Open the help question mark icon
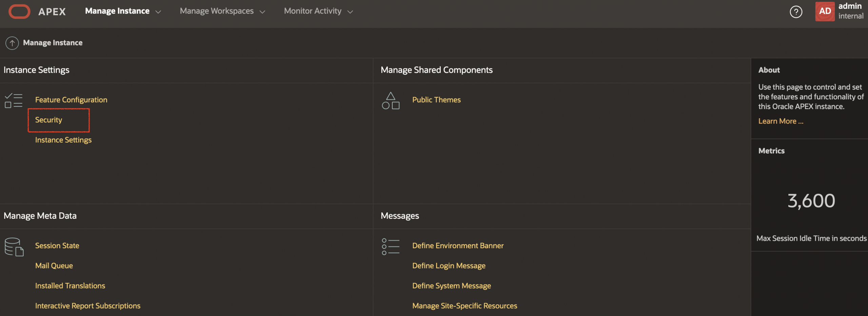 [796, 12]
